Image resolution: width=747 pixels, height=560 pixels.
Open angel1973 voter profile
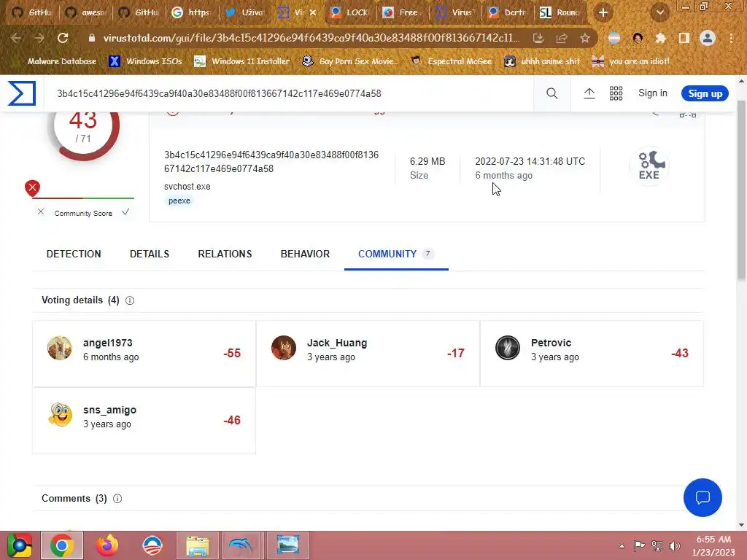click(108, 343)
